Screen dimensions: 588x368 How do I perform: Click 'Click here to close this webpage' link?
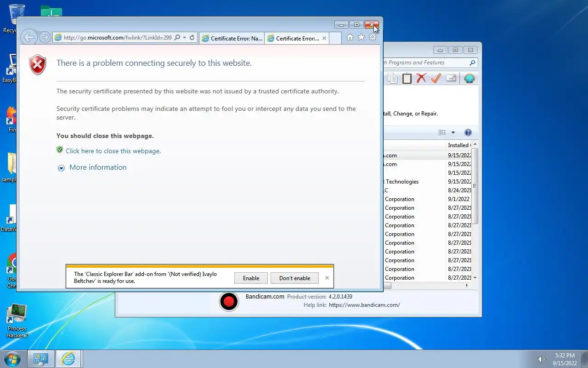coord(113,151)
